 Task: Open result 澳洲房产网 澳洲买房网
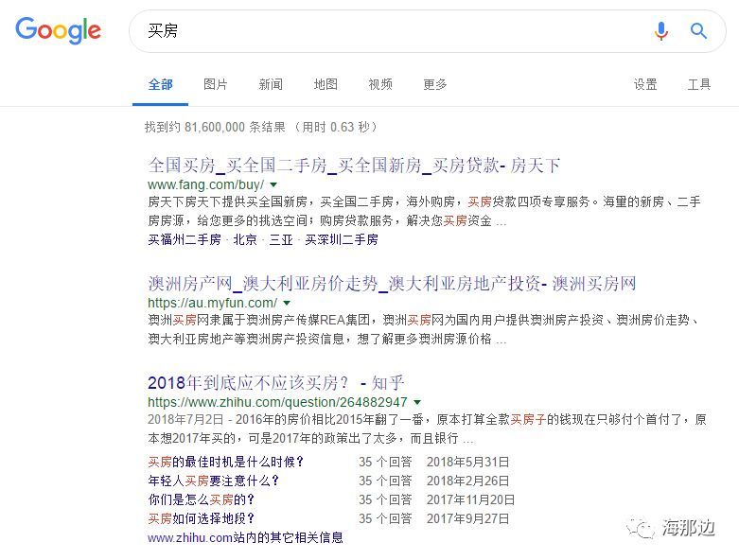point(392,284)
